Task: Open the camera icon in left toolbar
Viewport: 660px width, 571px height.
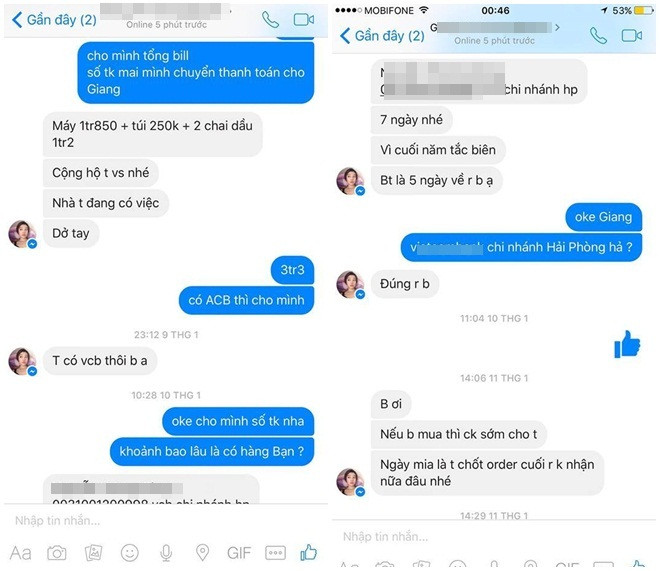Action: point(56,552)
